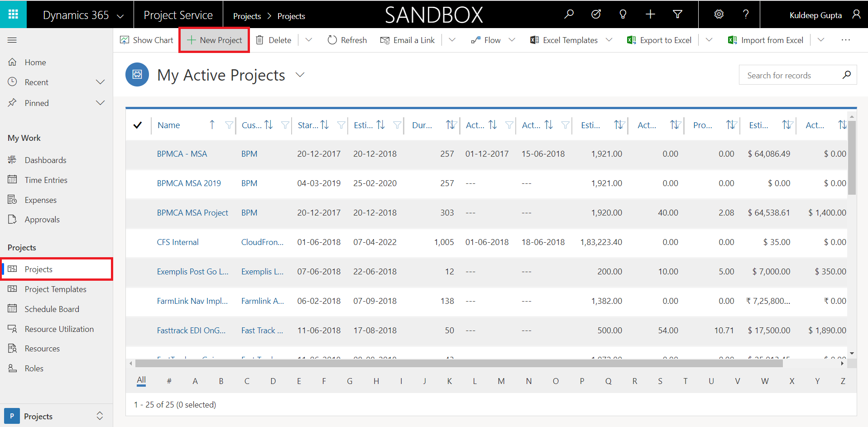This screenshot has height=427, width=868.
Task: Open Excel Templates dropdown chevron
Action: coord(609,40)
